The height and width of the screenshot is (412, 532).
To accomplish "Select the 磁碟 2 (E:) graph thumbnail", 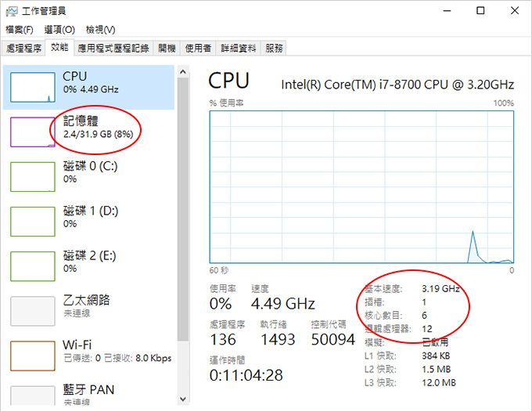I will [x=33, y=266].
